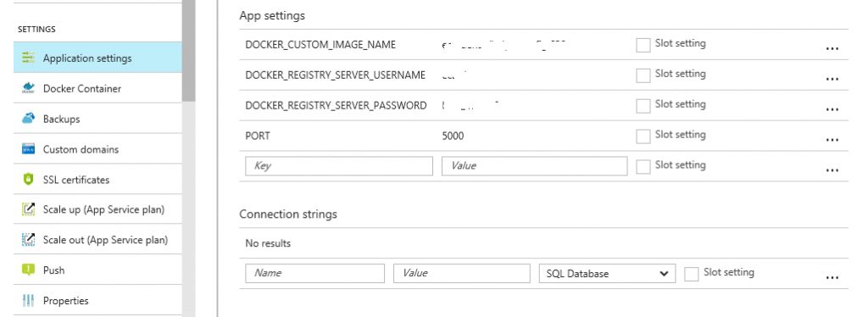868x317 pixels.
Task: Open Backups menu item
Action: pos(97,119)
